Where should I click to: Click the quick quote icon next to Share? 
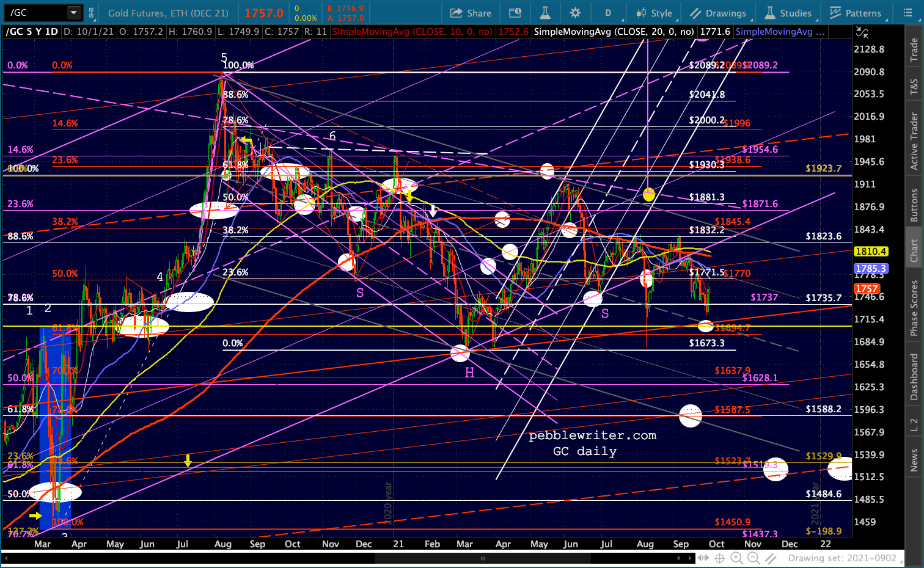515,13
